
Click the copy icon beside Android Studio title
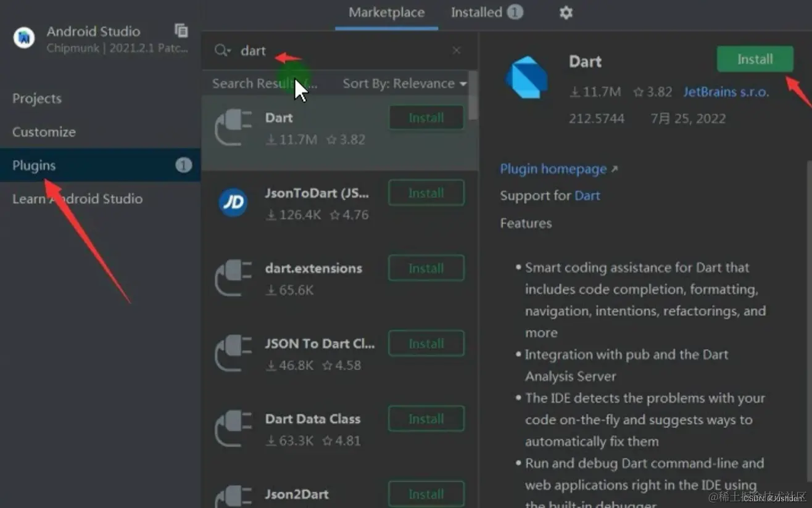pos(181,30)
